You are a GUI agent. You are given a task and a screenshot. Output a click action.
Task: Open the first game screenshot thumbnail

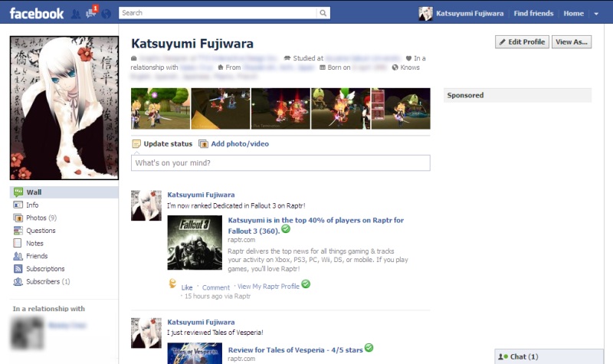tap(160, 108)
